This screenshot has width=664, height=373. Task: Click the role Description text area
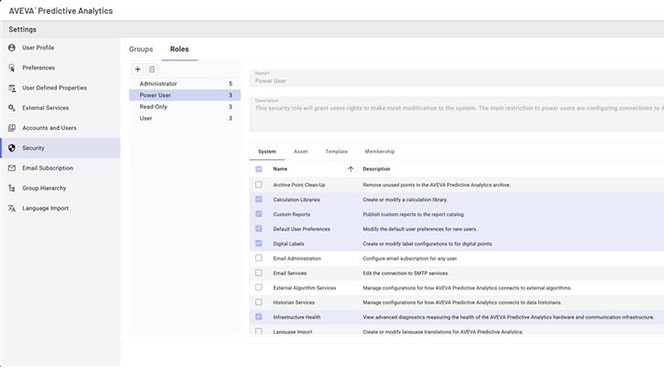pos(457,114)
